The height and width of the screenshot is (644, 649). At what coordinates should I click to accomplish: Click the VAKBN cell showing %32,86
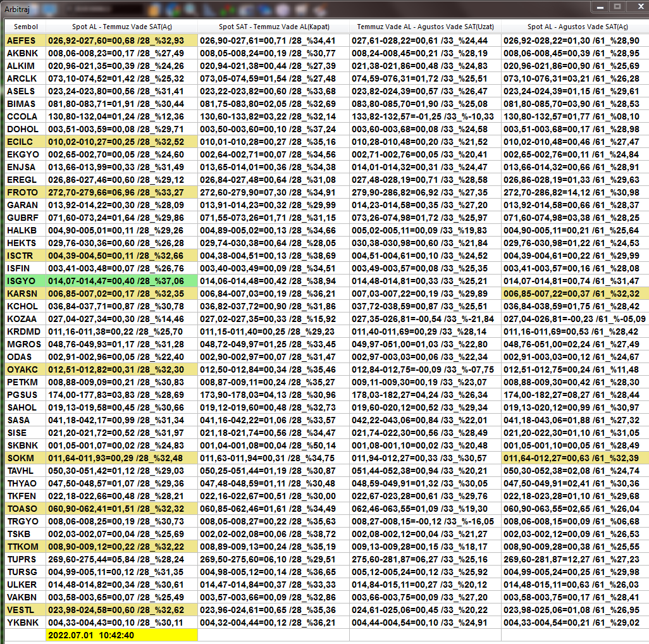pyautogui.click(x=274, y=597)
